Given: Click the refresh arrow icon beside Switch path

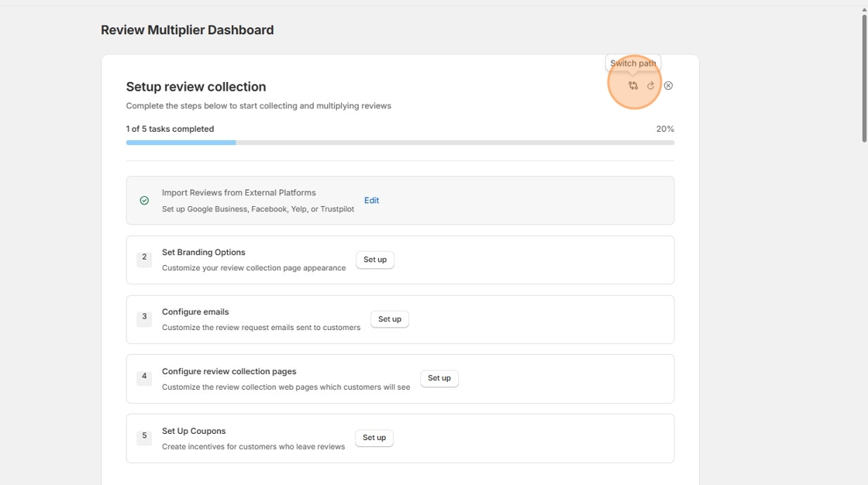Looking at the screenshot, I should [650, 86].
